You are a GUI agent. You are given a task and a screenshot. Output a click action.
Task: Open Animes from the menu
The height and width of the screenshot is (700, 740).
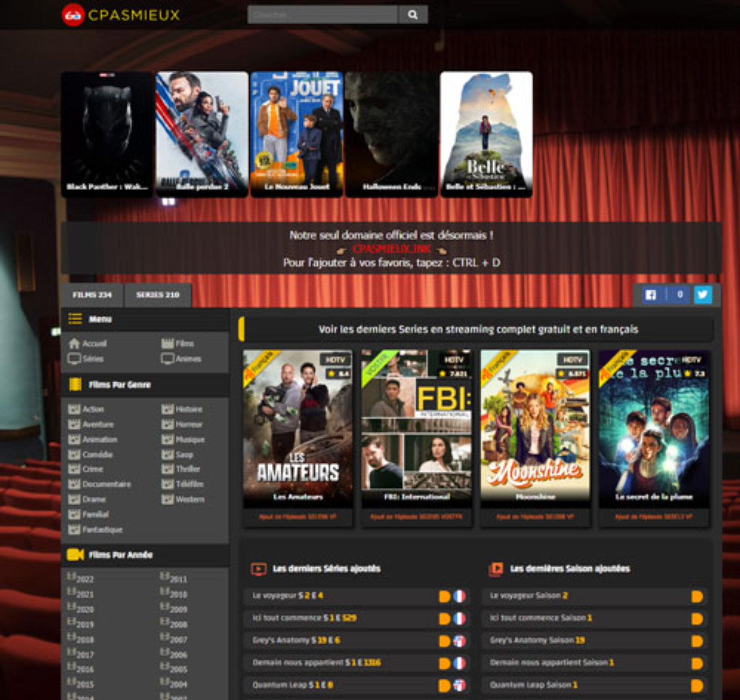tap(181, 358)
